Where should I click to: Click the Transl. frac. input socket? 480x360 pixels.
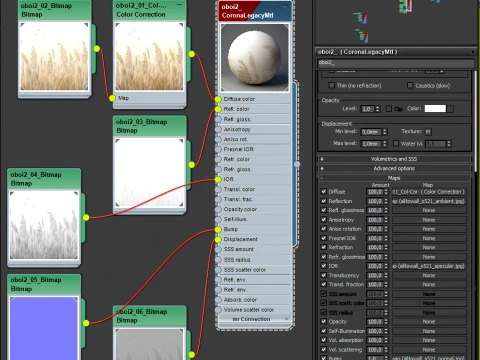[x=218, y=199]
